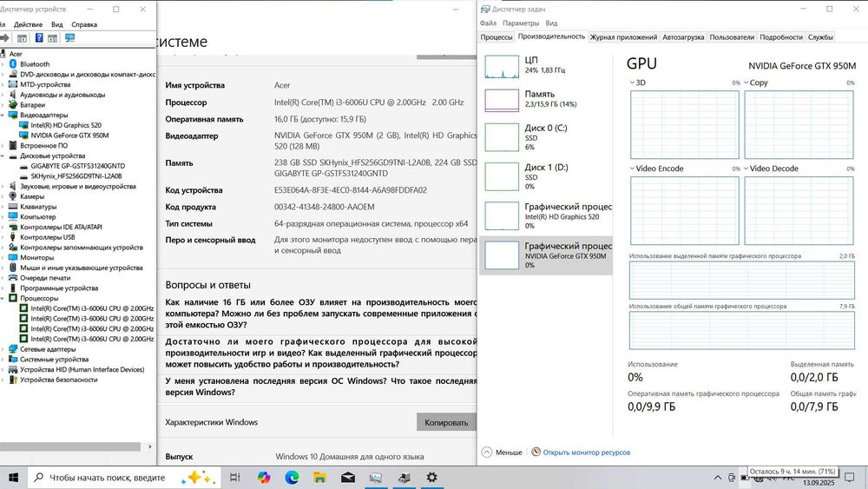This screenshot has height=489, width=868.
Task: Select SKHynix_HFS256GD9TNI-L2A0B disk in the tree
Action: pyautogui.click(x=76, y=176)
